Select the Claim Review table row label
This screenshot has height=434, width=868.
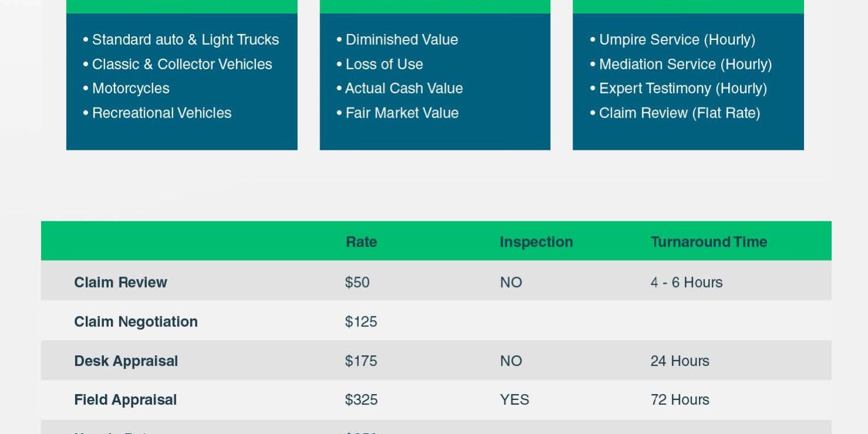120,282
